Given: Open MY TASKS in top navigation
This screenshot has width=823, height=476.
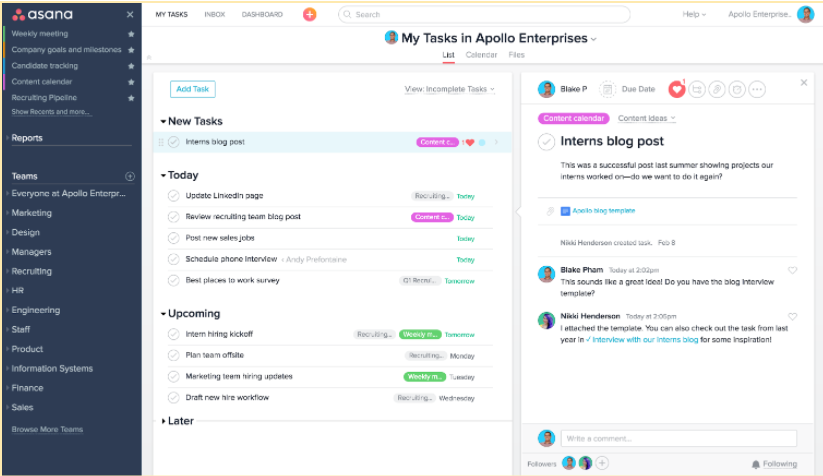Looking at the screenshot, I should [x=171, y=15].
